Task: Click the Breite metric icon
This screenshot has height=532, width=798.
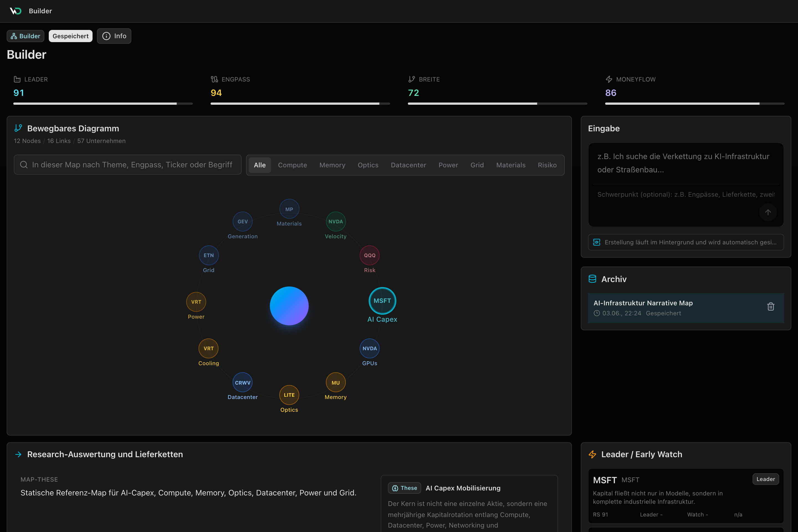Action: [411, 80]
